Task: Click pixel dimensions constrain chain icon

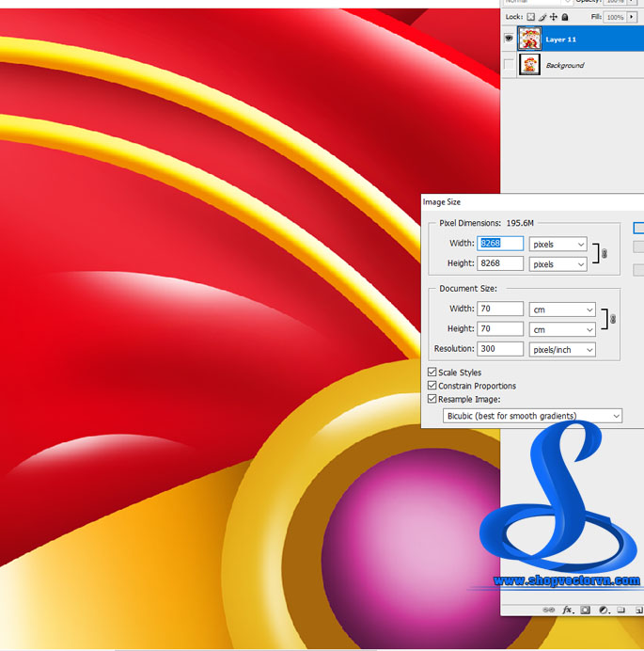Action: (605, 253)
